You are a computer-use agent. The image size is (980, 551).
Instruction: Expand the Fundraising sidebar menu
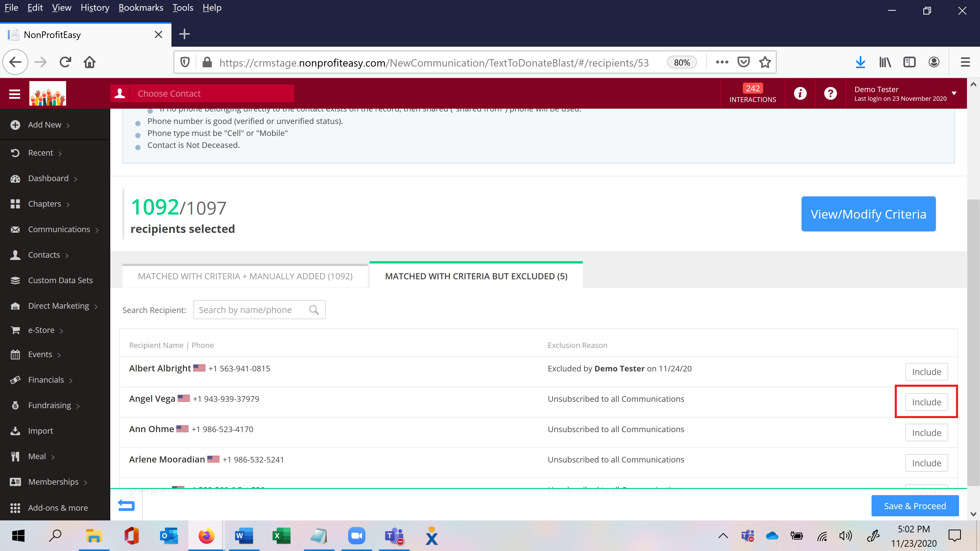50,405
